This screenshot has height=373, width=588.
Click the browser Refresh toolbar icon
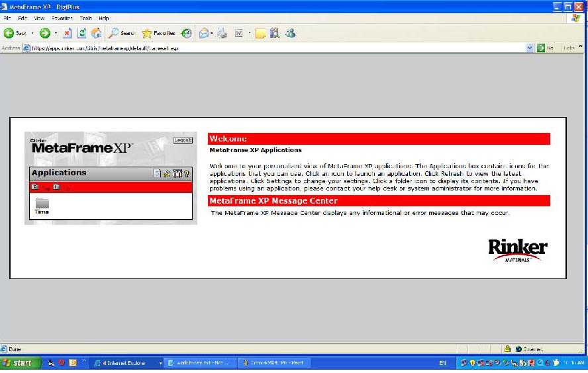(x=82, y=32)
